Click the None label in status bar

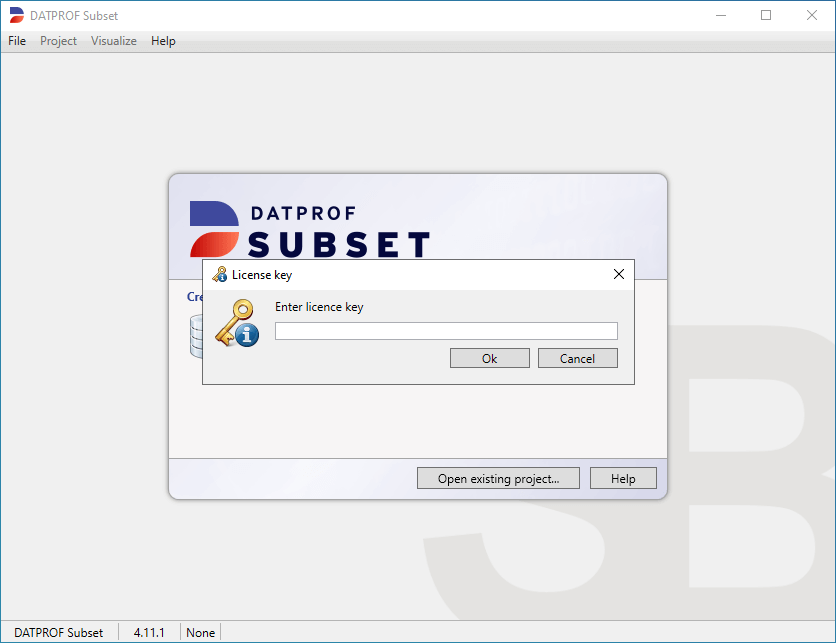(200, 632)
